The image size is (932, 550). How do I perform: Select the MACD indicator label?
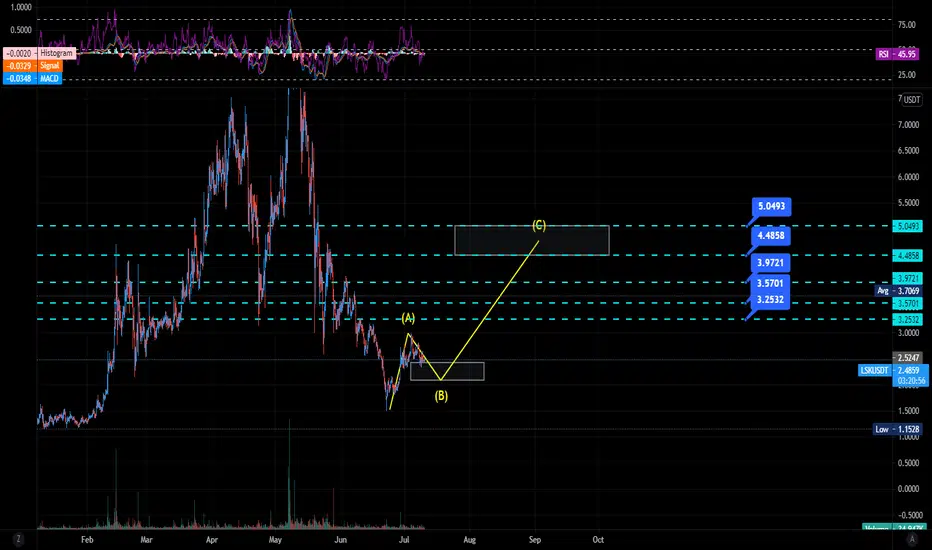coord(50,78)
